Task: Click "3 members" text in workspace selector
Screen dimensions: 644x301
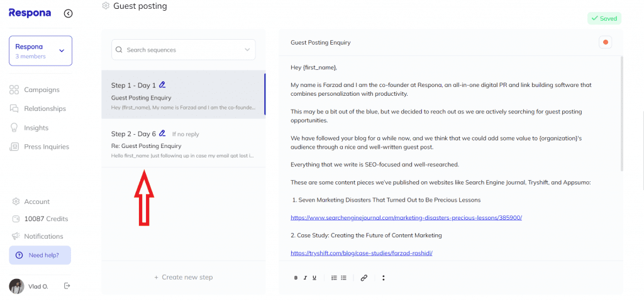Action: click(x=31, y=56)
